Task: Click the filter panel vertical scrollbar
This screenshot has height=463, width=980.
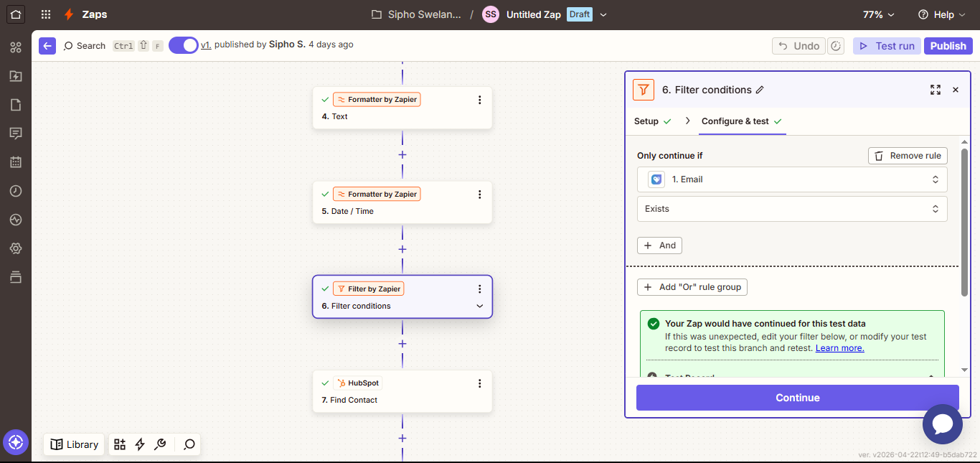Action: click(x=964, y=223)
